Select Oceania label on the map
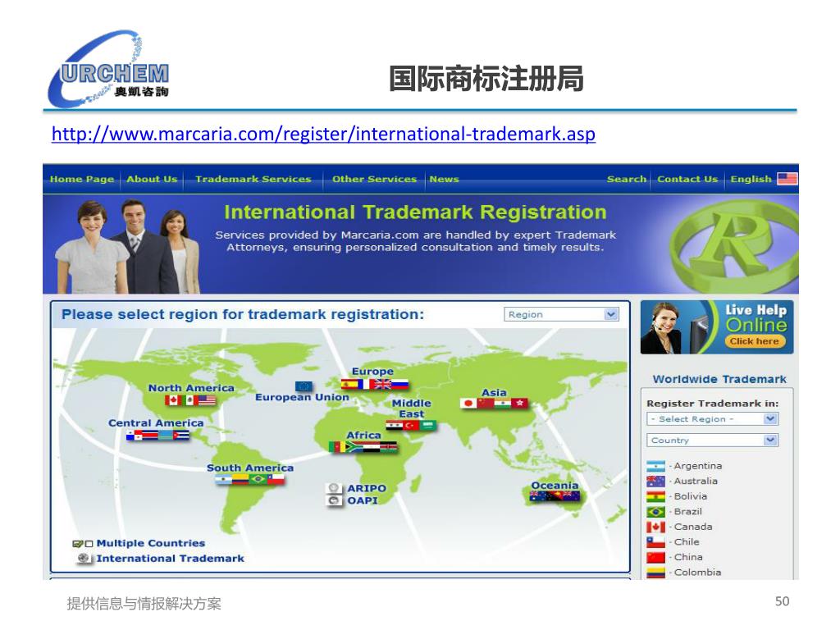This screenshot has width=840, height=630. 555,486
